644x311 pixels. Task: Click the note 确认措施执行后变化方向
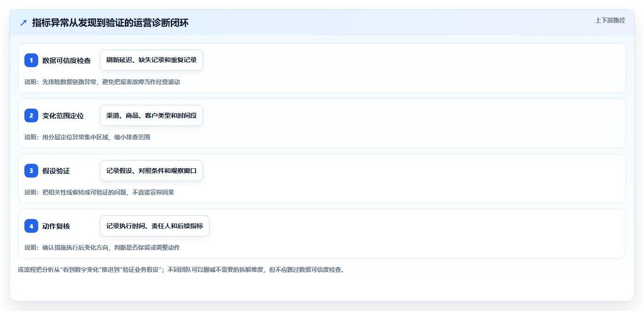point(75,248)
